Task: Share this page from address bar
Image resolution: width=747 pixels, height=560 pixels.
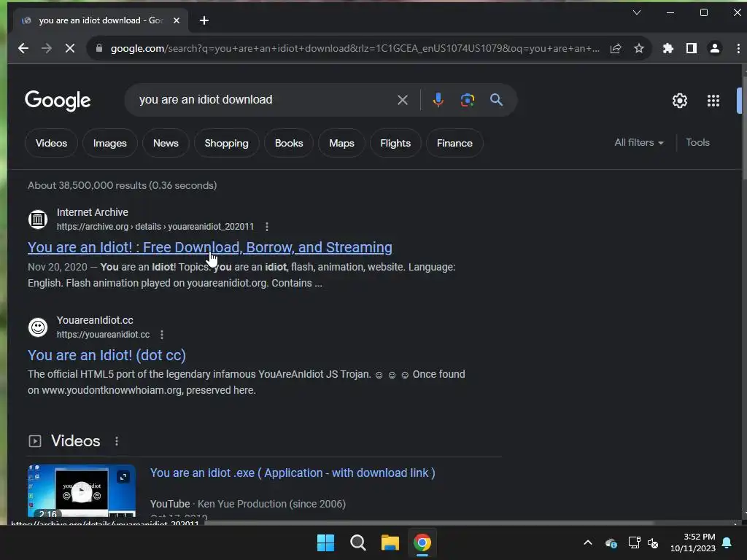Action: 616,48
